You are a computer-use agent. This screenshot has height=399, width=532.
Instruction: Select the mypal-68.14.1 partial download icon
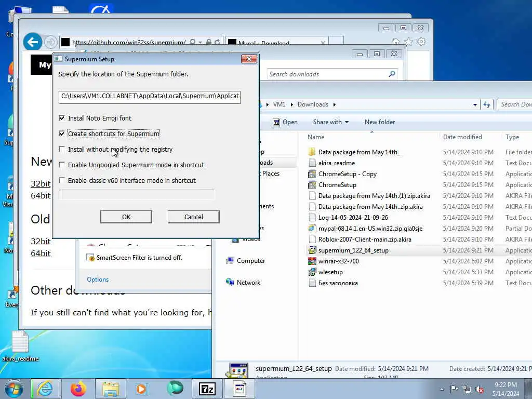tap(312, 229)
